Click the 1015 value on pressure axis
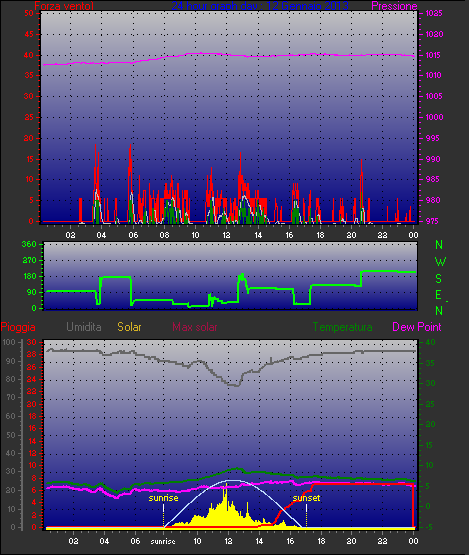 pyautogui.click(x=434, y=55)
